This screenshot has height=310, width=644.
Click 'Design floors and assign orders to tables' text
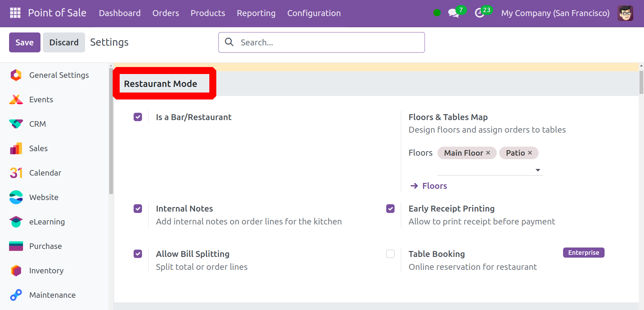click(487, 130)
